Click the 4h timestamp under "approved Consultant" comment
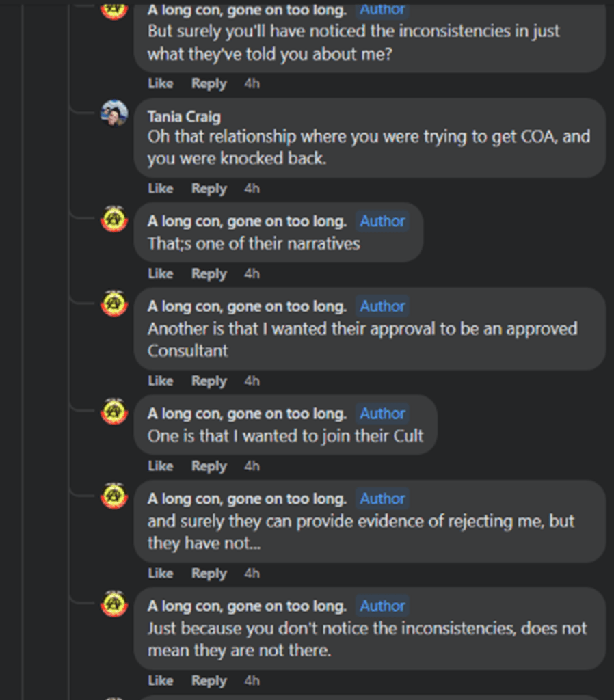Image resolution: width=614 pixels, height=700 pixels. point(252,381)
